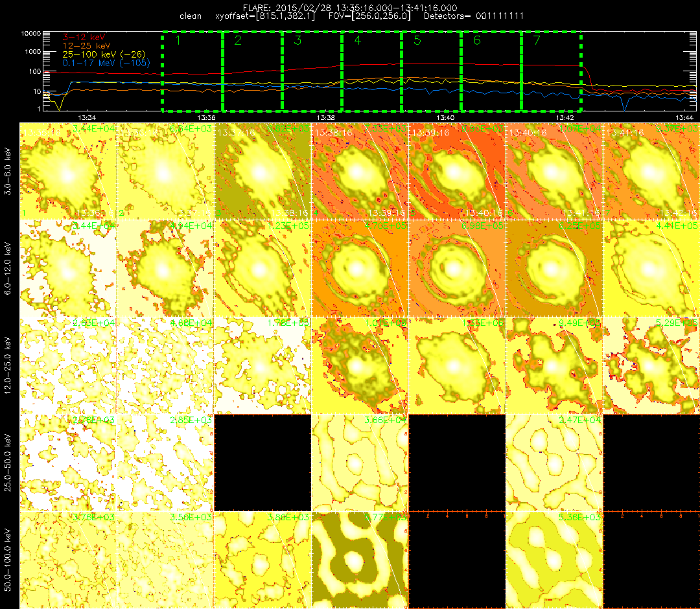
Task: Select the red '3-12 keV' legend entry
Action: click(x=84, y=37)
